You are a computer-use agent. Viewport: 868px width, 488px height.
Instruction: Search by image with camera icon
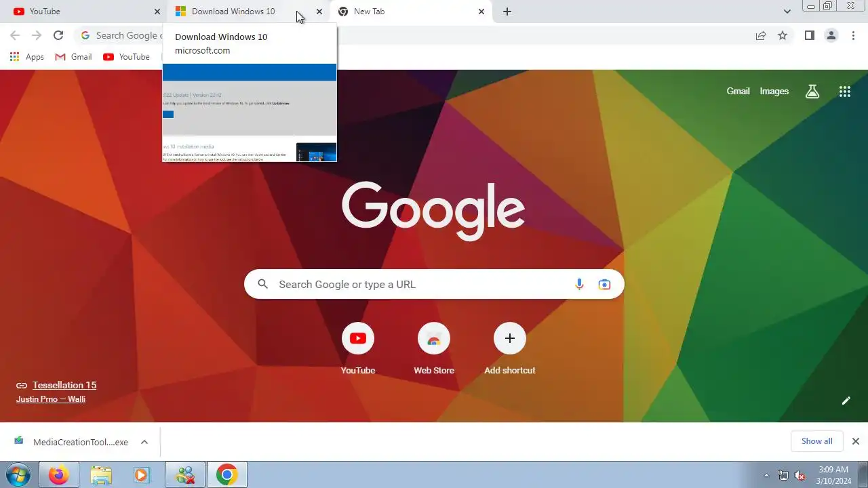point(604,284)
